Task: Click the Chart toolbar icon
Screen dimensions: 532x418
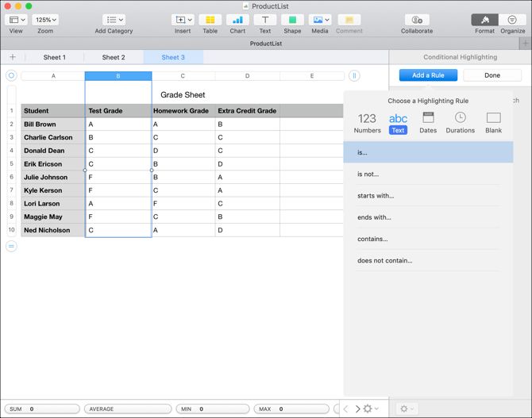Action: pyautogui.click(x=237, y=20)
